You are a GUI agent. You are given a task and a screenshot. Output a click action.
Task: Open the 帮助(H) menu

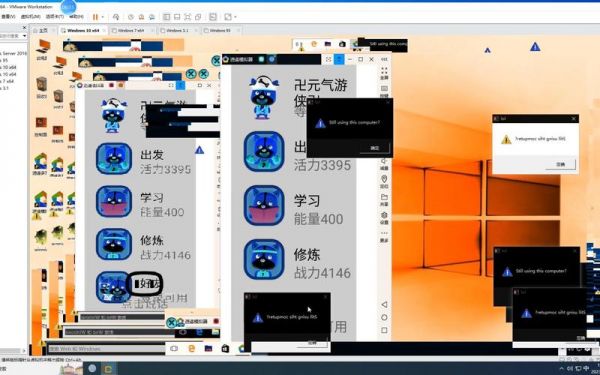point(76,17)
